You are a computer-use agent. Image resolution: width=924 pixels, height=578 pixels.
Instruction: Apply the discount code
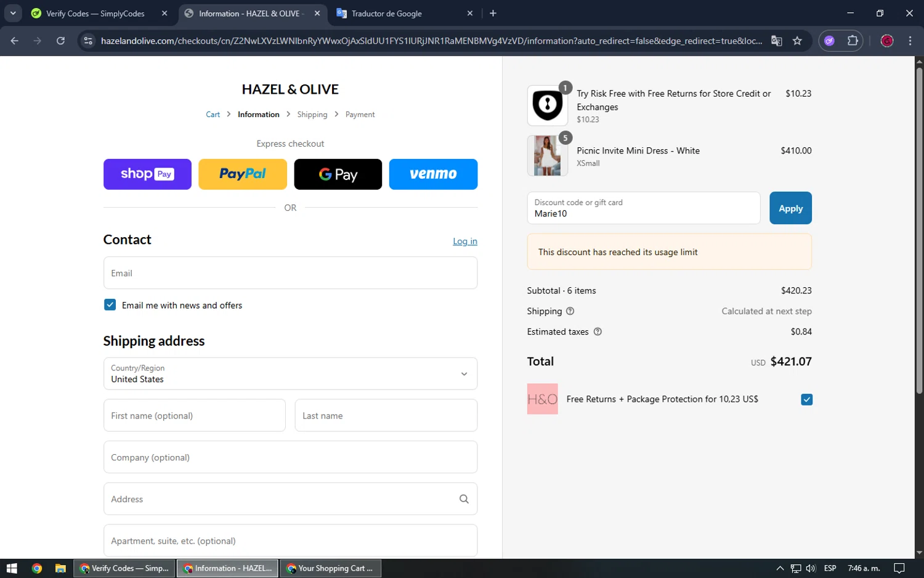pyautogui.click(x=790, y=208)
